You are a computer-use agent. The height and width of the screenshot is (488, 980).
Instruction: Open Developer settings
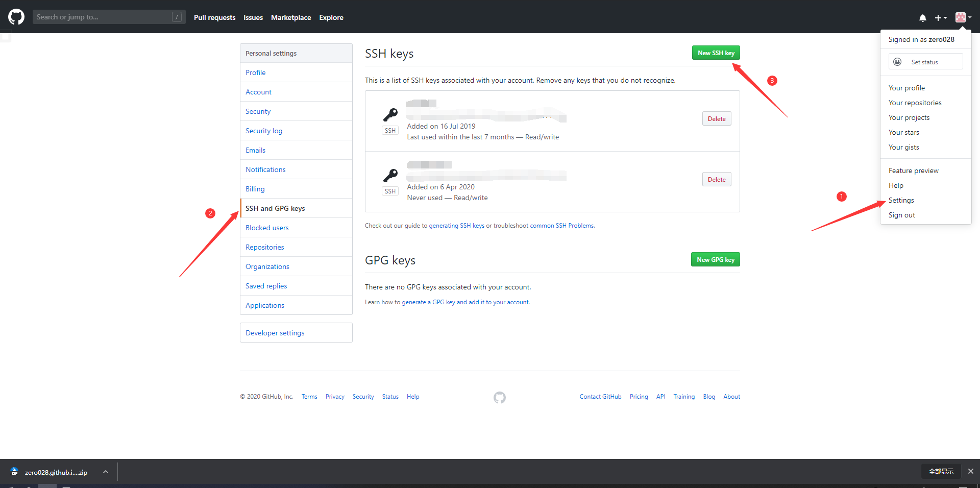coord(296,333)
